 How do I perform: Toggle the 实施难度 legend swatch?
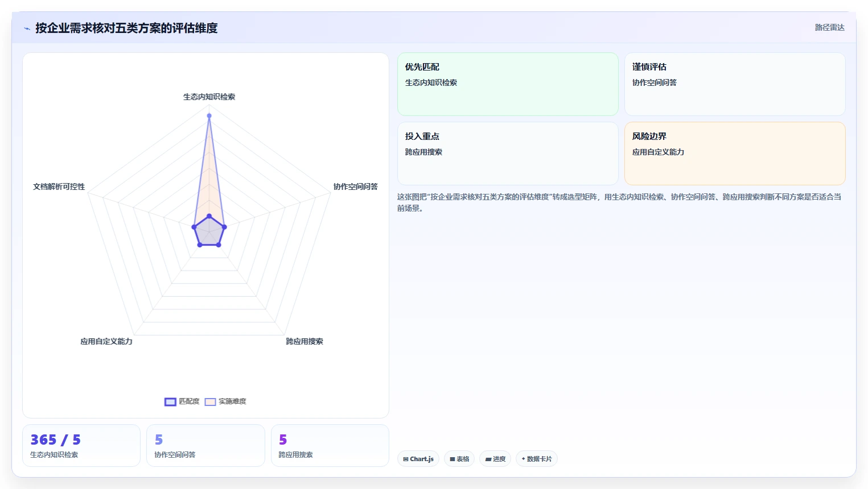pyautogui.click(x=210, y=401)
